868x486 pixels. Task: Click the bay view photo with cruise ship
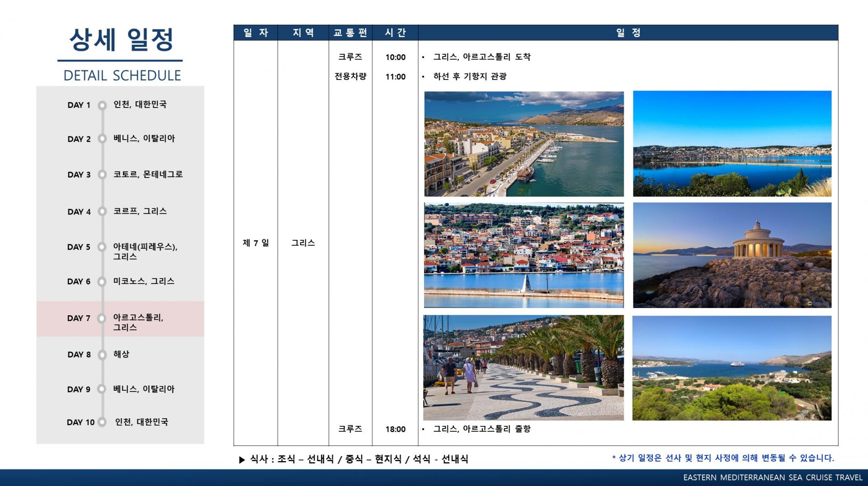(732, 368)
